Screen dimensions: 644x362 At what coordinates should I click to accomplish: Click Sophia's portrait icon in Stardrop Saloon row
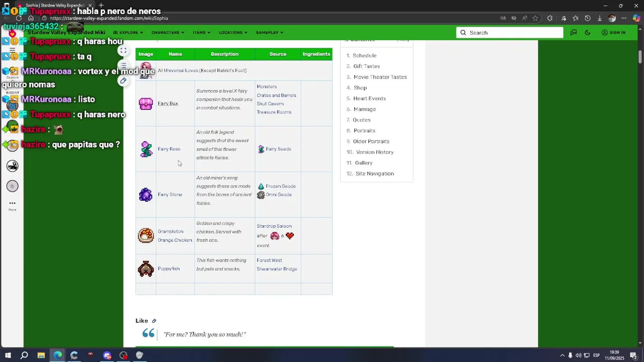[x=275, y=236]
